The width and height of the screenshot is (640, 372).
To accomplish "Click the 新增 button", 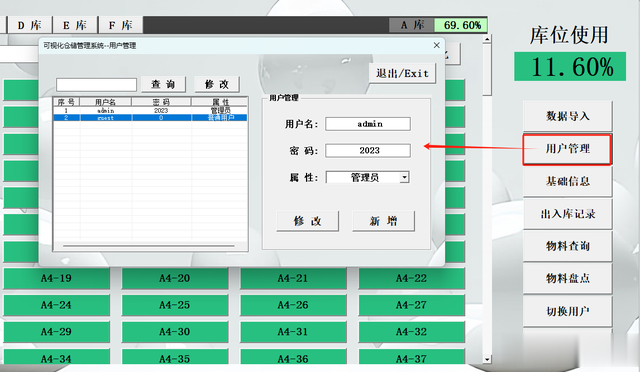I will click(x=383, y=221).
